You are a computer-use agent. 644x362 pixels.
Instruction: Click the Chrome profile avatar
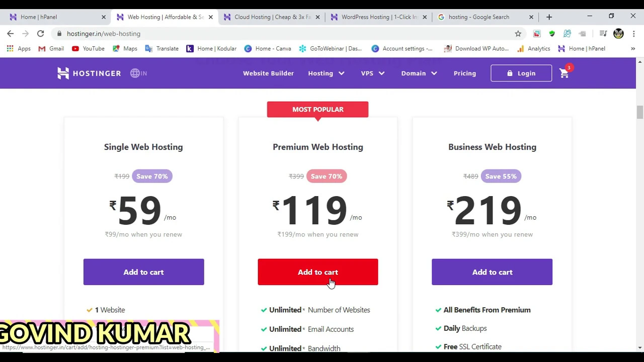click(618, 34)
